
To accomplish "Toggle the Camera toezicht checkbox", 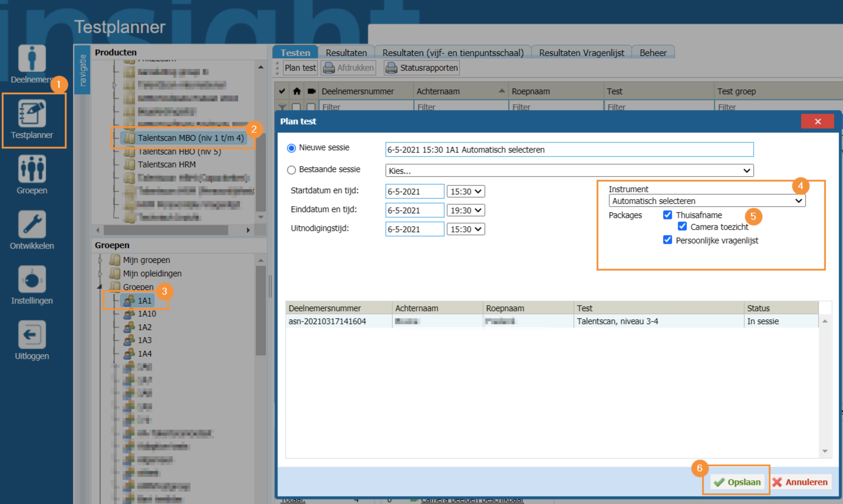I will click(x=682, y=227).
